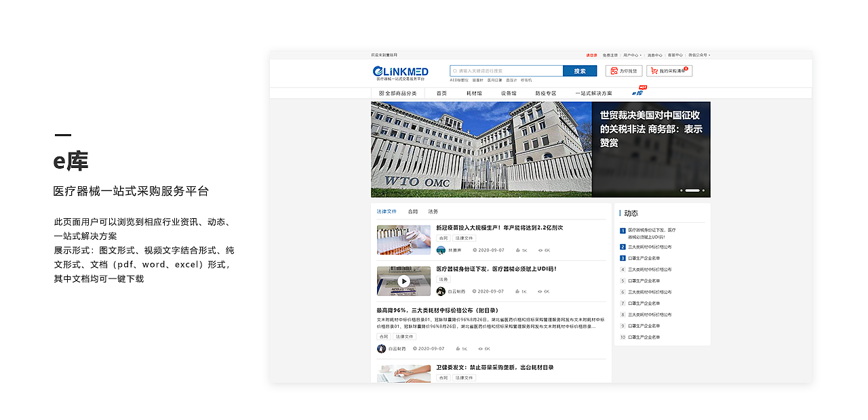868x420 pixels.
Task: Play the UDI码 article video
Action: click(x=403, y=281)
